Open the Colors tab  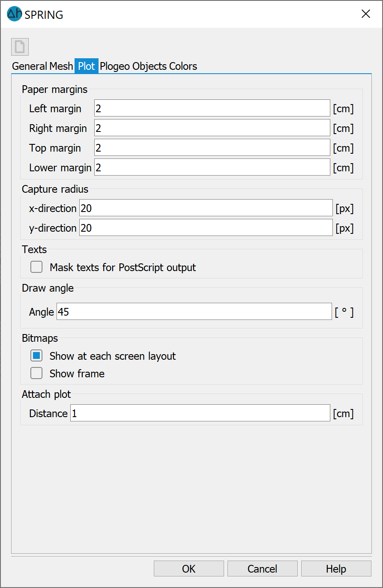point(183,66)
